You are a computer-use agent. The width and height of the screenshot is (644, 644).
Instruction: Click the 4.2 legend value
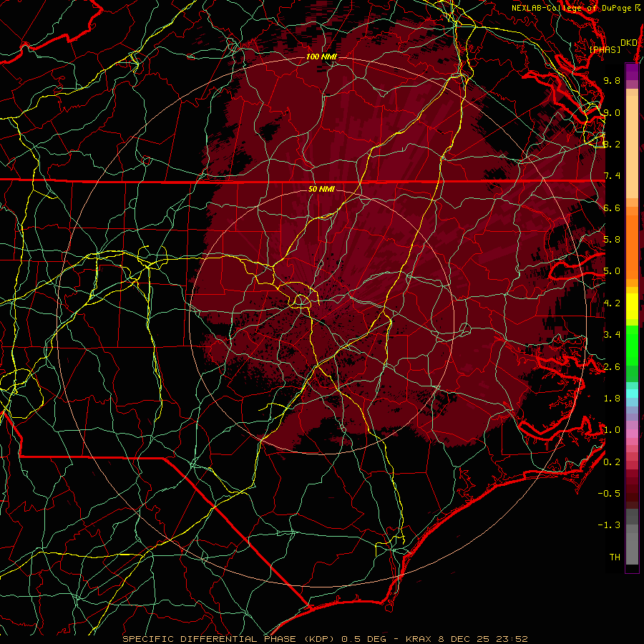612,303
